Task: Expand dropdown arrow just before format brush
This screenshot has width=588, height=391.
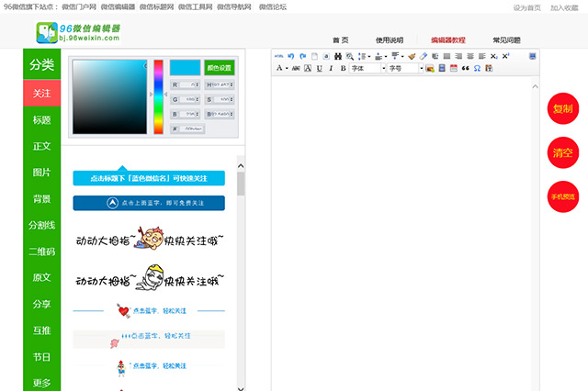Action: click(402, 57)
